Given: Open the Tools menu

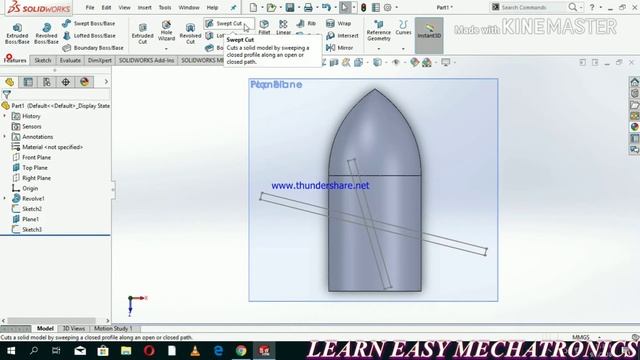Looking at the screenshot, I should tap(165, 8).
